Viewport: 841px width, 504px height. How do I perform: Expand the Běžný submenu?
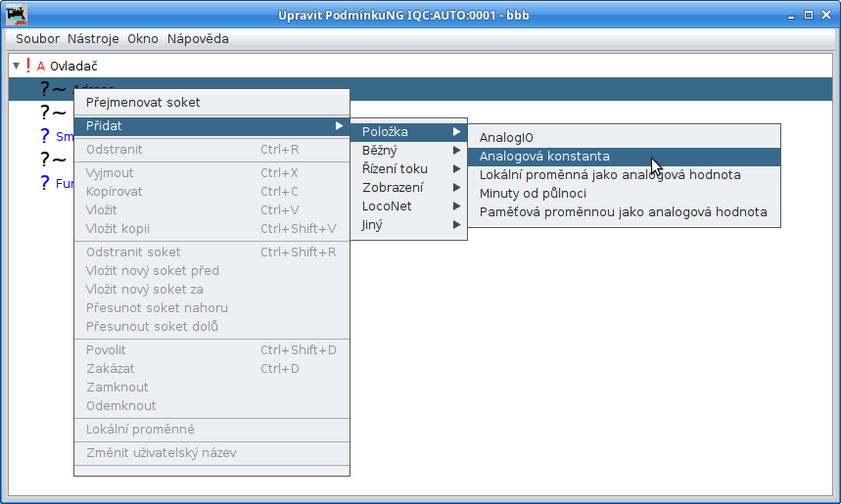408,150
